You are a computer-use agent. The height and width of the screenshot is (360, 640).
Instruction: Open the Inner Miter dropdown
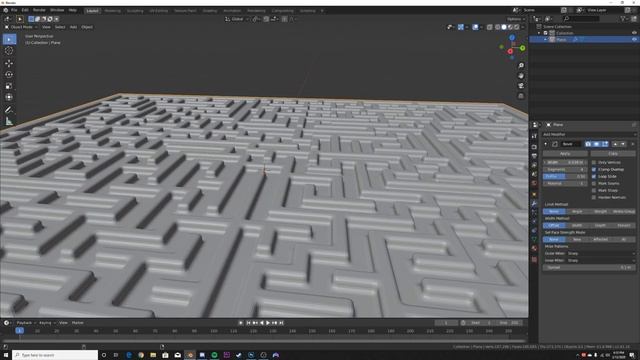(x=589, y=260)
